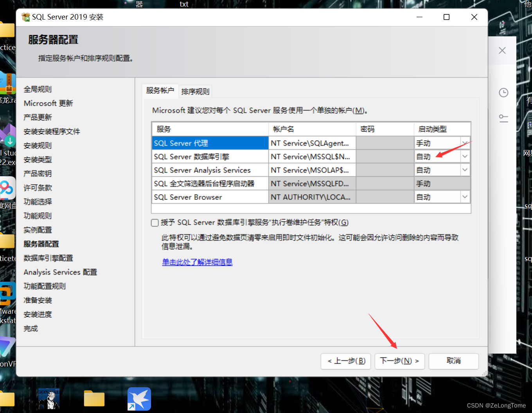Click 手动 startup value for 全文筛选器 row
Viewport: 532px width, 413px height.
442,184
